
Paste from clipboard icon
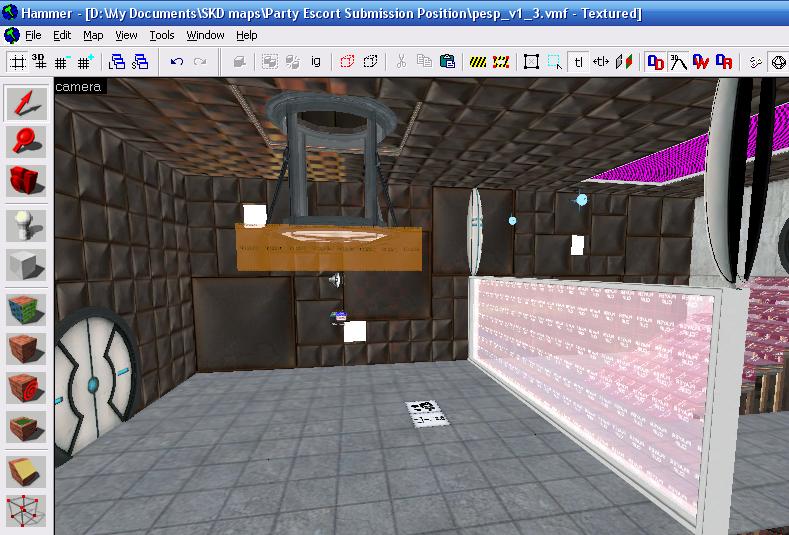pos(447,62)
